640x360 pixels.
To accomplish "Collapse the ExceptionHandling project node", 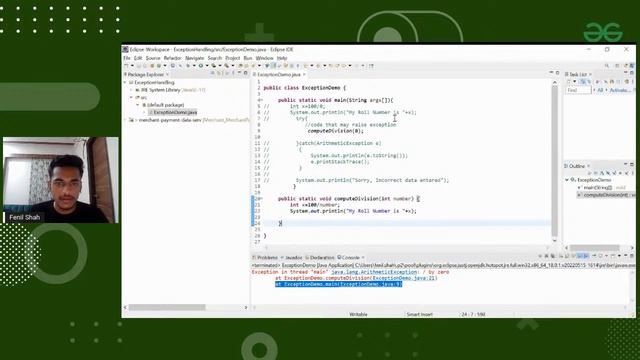I will coord(125,82).
